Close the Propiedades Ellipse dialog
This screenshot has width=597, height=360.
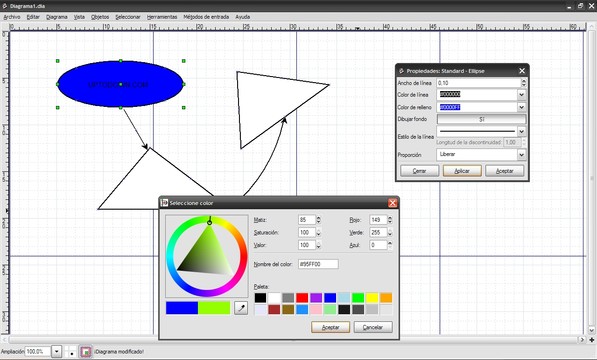tap(522, 71)
